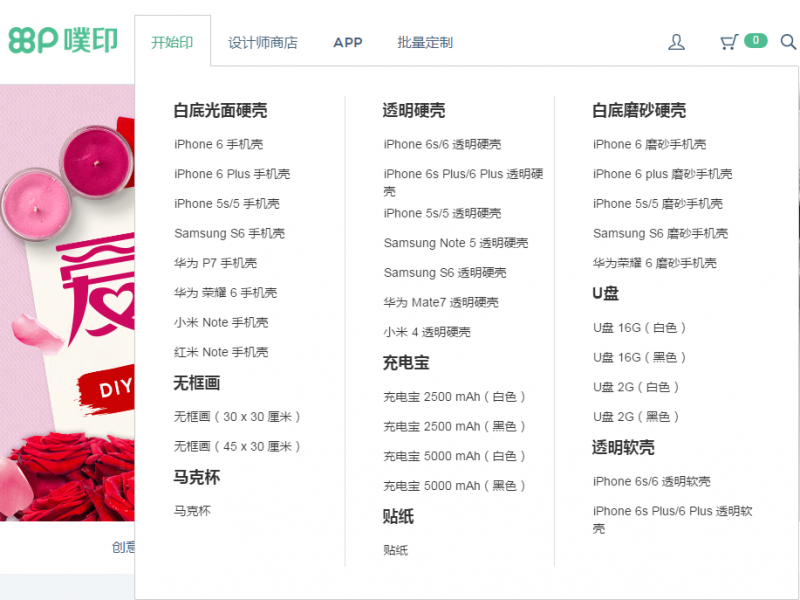800x600 pixels.
Task: Choose 华为 Mate7 透明硬壳
Action: coord(441,302)
